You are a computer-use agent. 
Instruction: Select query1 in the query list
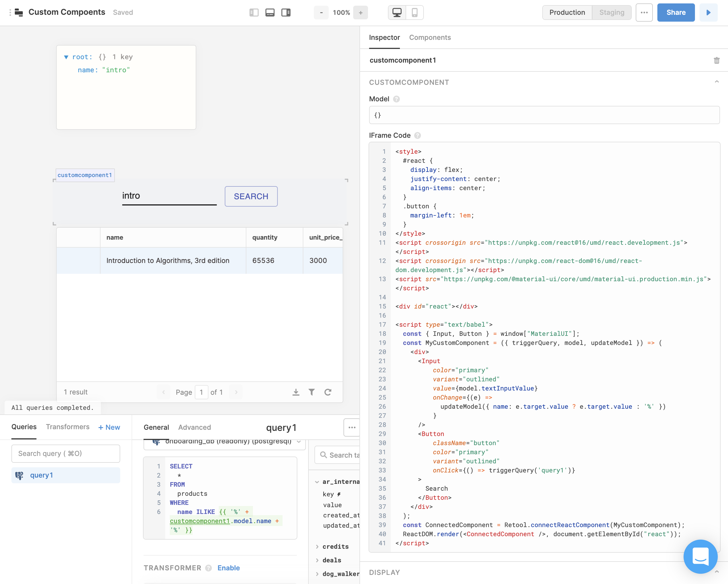(66, 475)
